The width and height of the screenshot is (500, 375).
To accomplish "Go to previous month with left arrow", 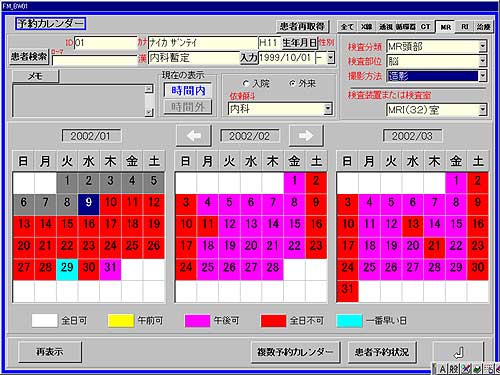I will tap(194, 136).
